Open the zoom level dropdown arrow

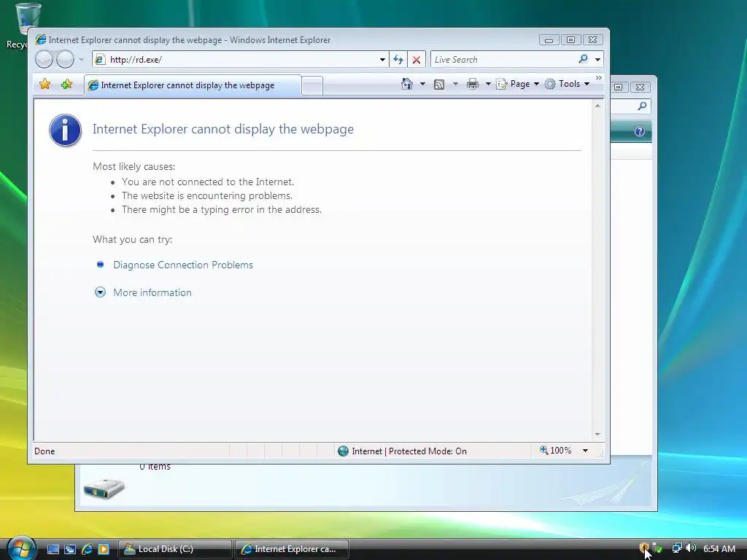(x=586, y=451)
